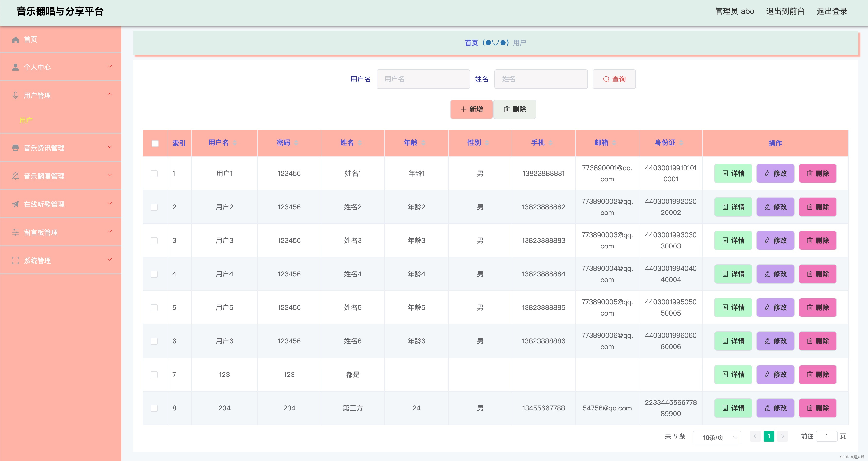Click the paper plane icon beside 在线听歌管理
Viewport: 868px width, 461px height.
pyautogui.click(x=16, y=204)
